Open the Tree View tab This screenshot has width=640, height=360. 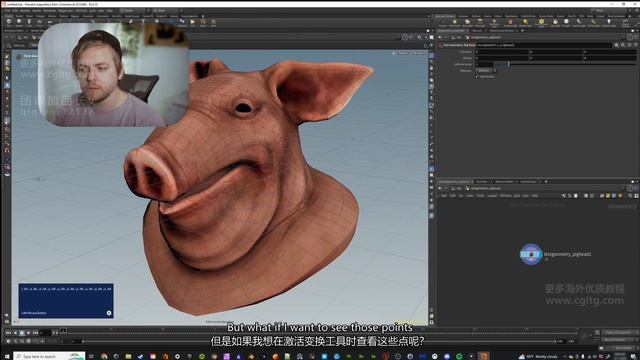coord(482,182)
